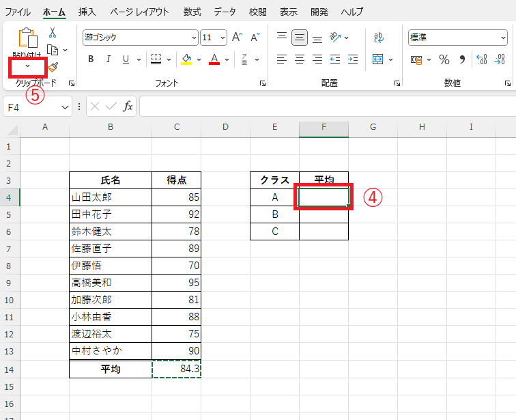Decrease font size with small A
Screen dimensions: 516x420
click(255, 37)
